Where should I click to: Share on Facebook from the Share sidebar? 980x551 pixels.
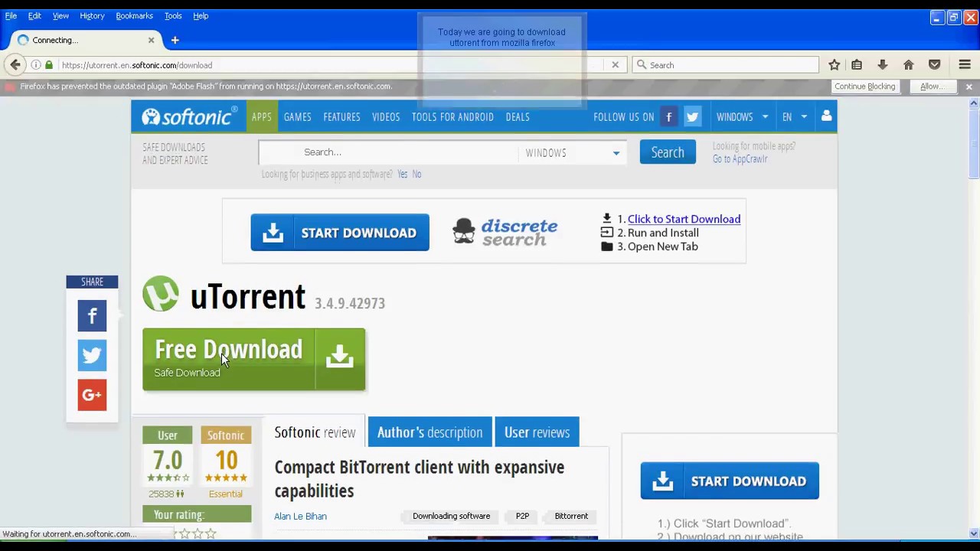[x=92, y=316]
